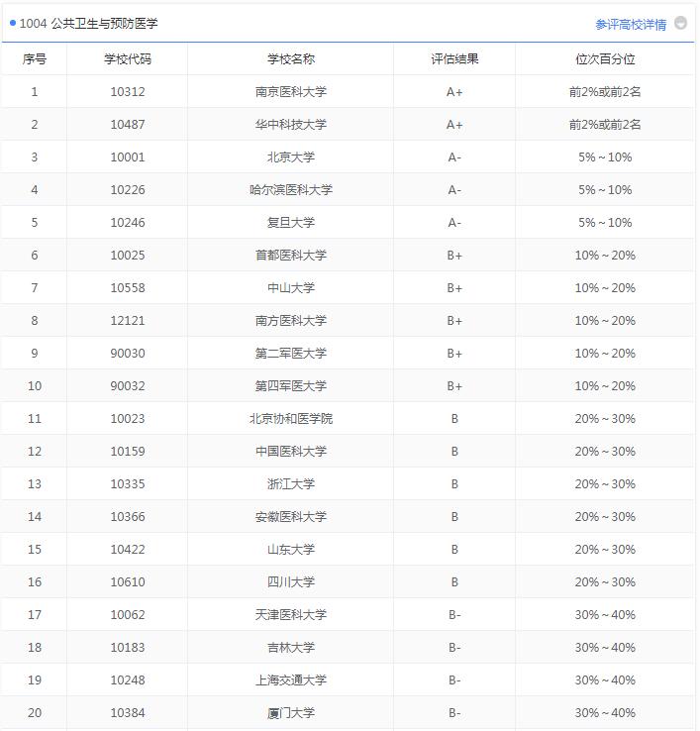Click school code 90032

tap(128, 385)
